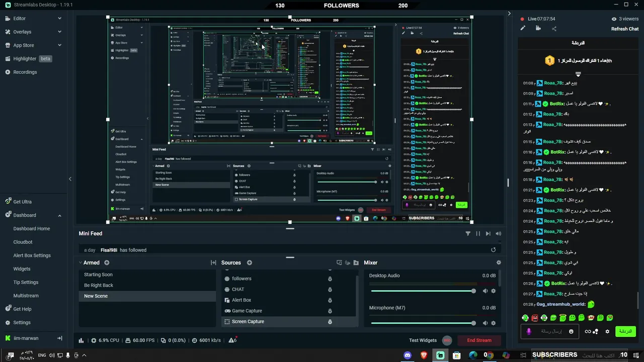Screen dimensions: 644x362
Task: Open scene transitions icon
Action: (x=213, y=262)
